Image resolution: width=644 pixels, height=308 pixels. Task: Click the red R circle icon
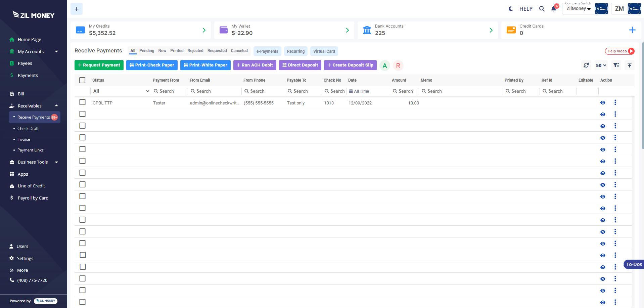(x=398, y=65)
